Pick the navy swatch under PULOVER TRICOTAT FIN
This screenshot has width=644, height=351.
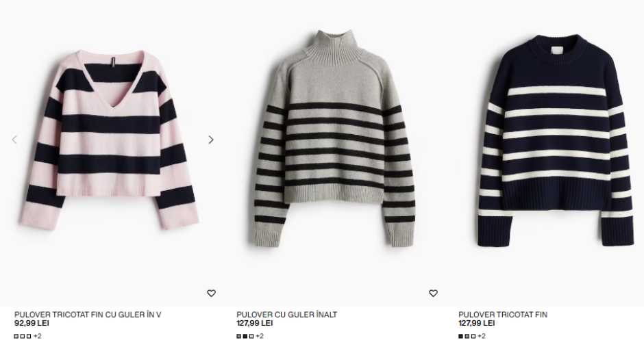click(x=461, y=336)
